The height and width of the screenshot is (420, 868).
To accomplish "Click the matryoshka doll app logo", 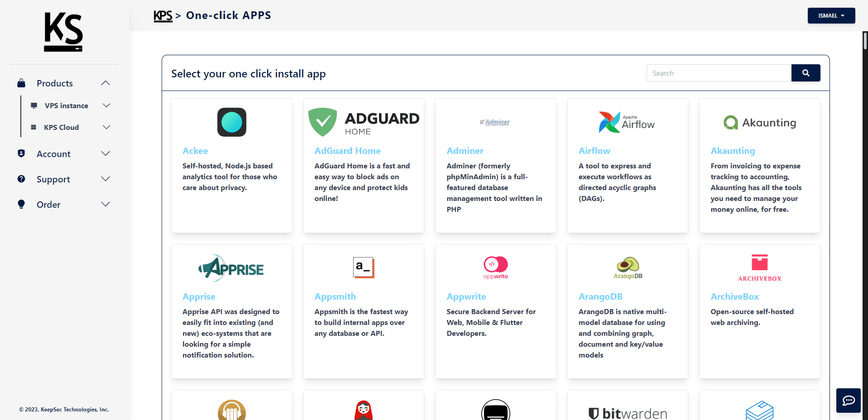I will [364, 410].
